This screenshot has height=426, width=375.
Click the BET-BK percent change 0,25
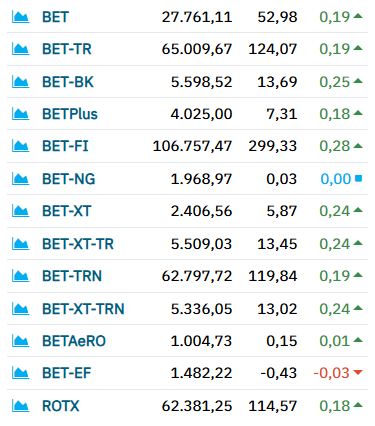[x=334, y=82]
